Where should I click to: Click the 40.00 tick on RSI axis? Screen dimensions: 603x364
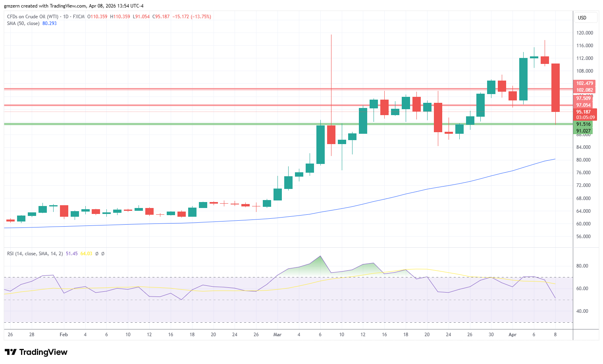[x=582, y=311]
